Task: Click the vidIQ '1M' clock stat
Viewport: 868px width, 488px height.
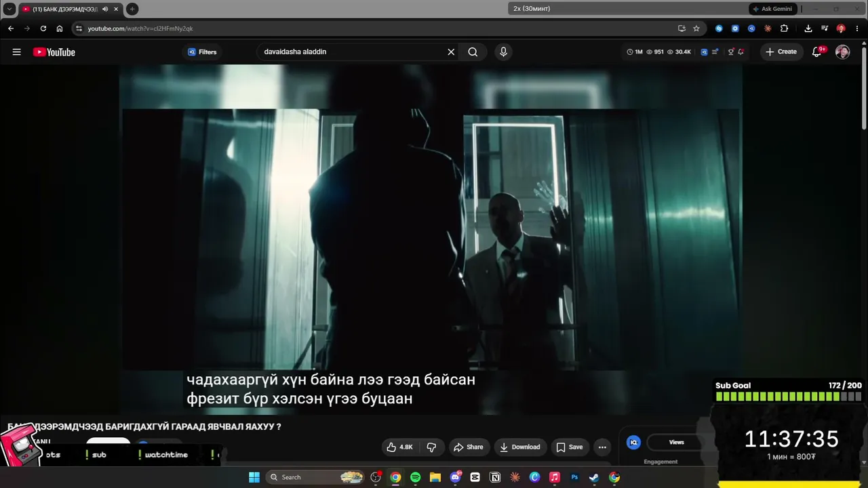Action: click(x=635, y=52)
